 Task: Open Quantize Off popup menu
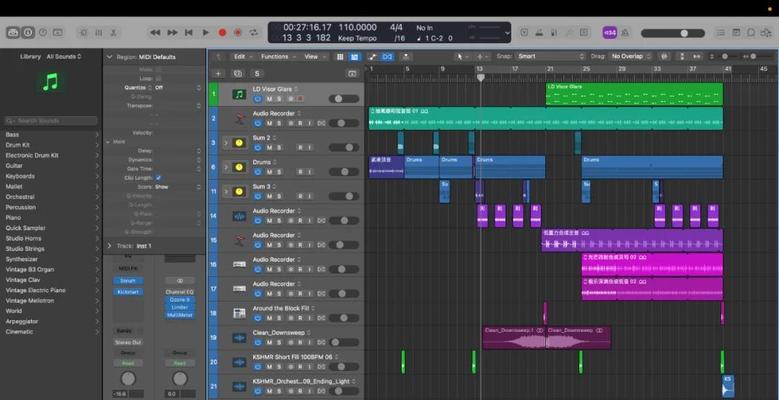[179, 87]
